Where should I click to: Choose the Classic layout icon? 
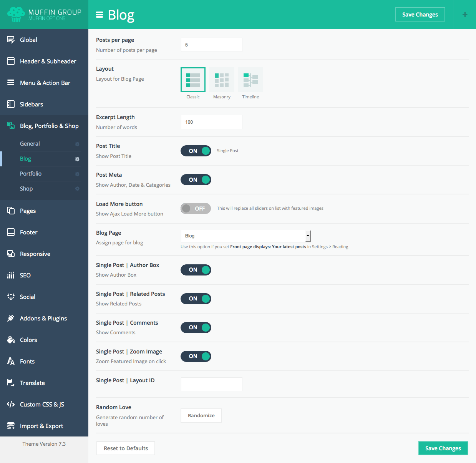pos(193,80)
